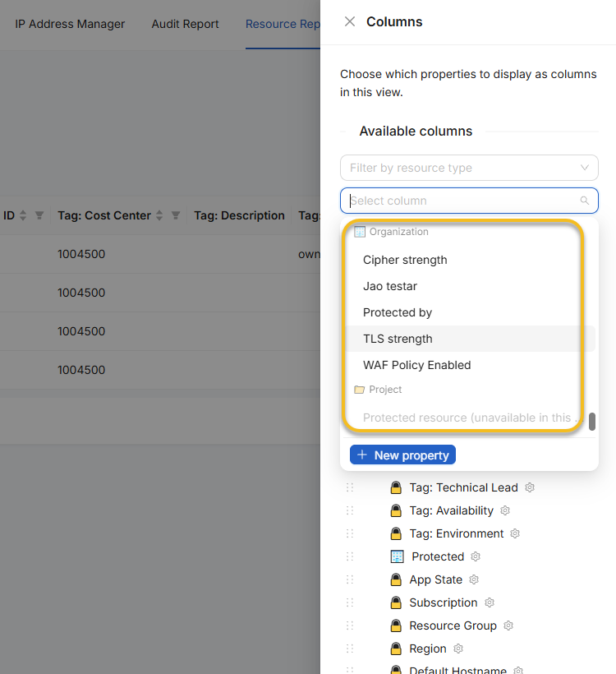
Task: Open settings gear for Tag: Availability
Action: click(x=505, y=510)
